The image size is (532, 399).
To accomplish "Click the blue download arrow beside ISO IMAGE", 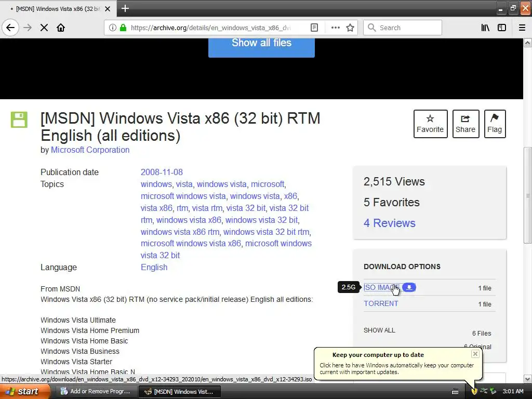I will 409,287.
